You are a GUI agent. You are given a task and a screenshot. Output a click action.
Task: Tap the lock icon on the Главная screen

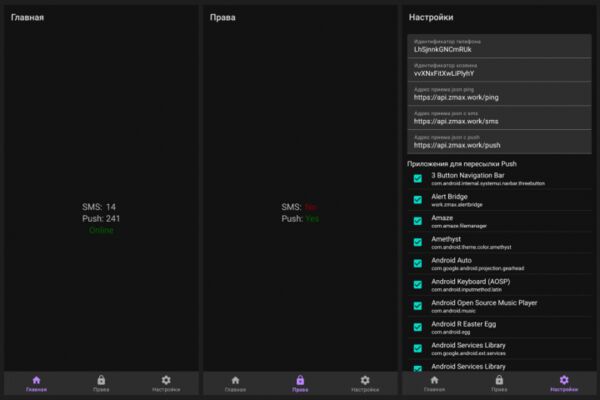pos(101,380)
